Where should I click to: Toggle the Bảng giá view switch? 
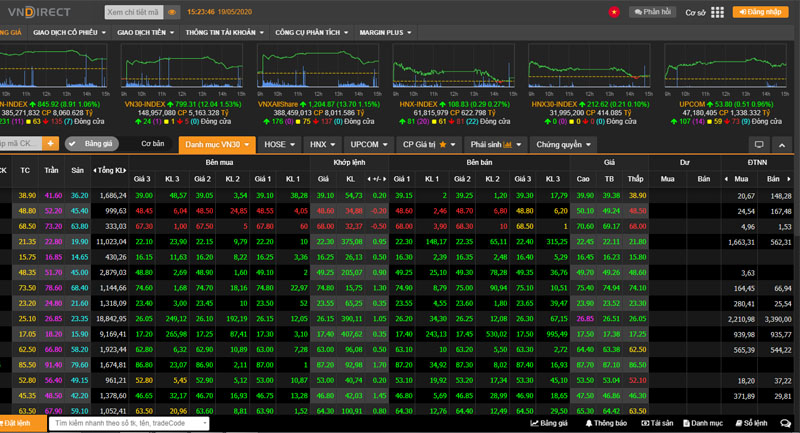[x=92, y=144]
